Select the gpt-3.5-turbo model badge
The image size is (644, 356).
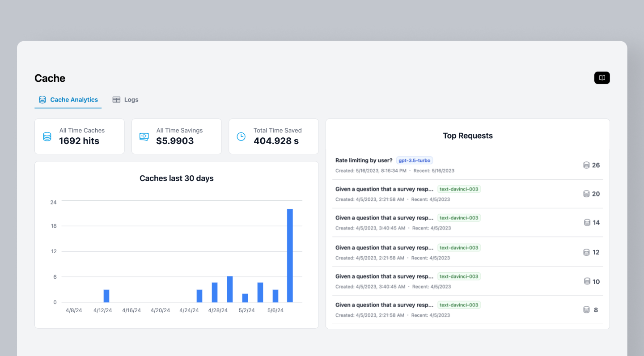pos(414,160)
